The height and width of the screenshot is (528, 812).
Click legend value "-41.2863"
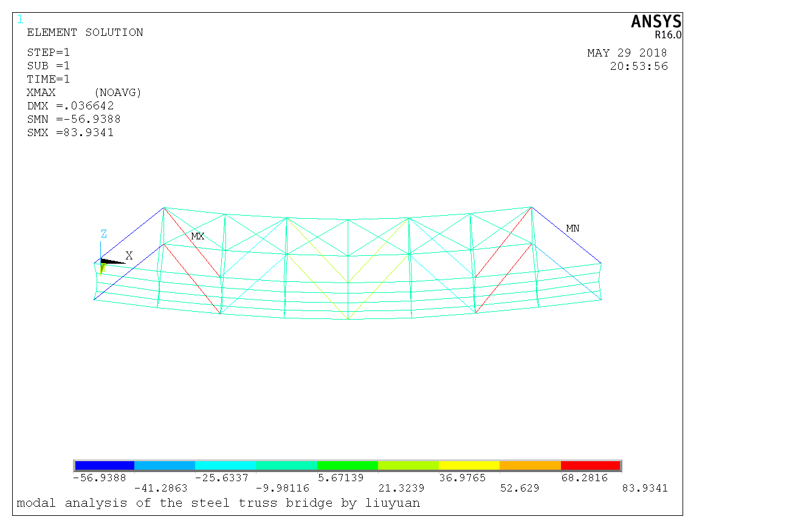coord(160,488)
